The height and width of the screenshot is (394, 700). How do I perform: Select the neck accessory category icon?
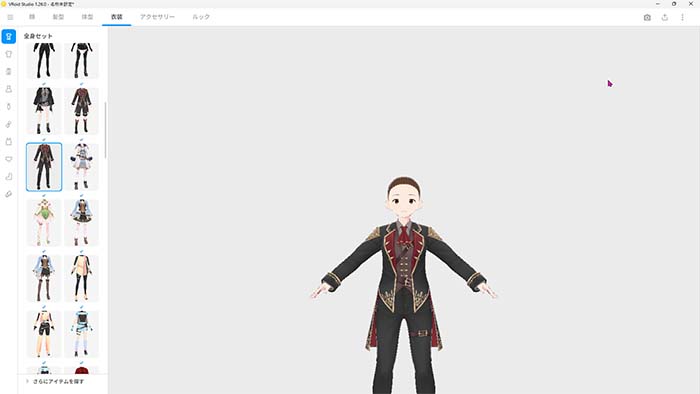(x=8, y=107)
